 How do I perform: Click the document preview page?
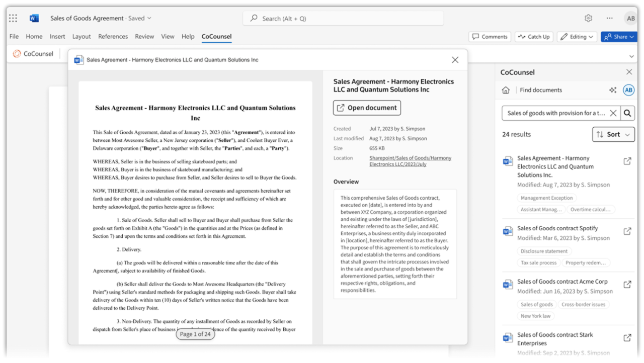click(x=195, y=213)
